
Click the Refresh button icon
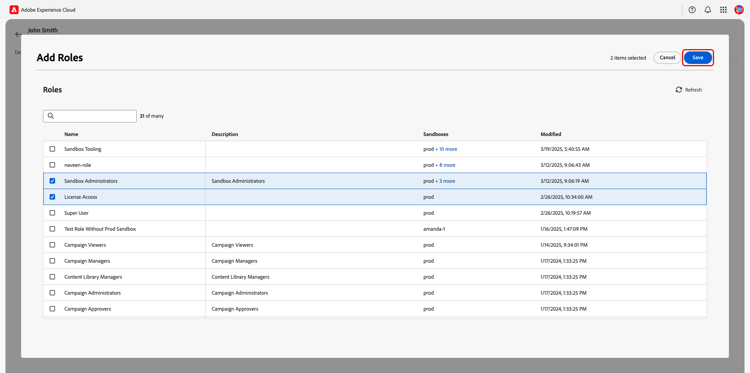click(x=679, y=90)
